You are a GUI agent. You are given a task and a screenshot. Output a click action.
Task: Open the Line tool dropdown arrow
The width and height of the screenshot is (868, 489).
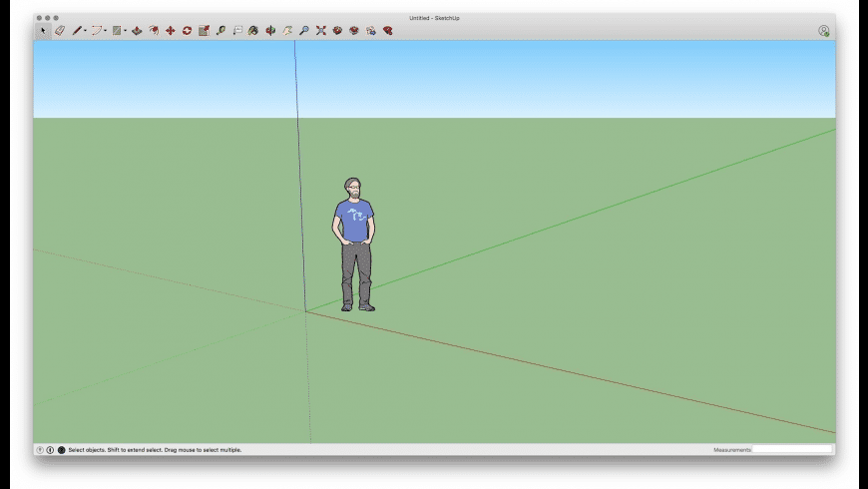(x=85, y=31)
